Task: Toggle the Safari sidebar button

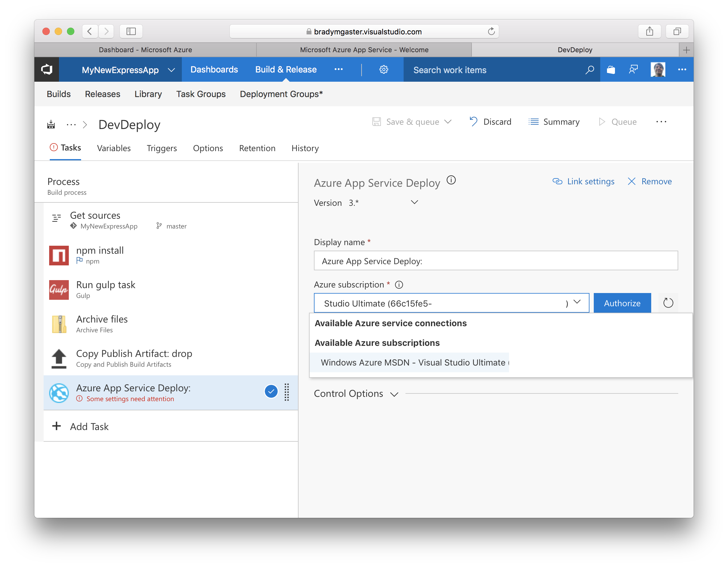Action: click(131, 31)
